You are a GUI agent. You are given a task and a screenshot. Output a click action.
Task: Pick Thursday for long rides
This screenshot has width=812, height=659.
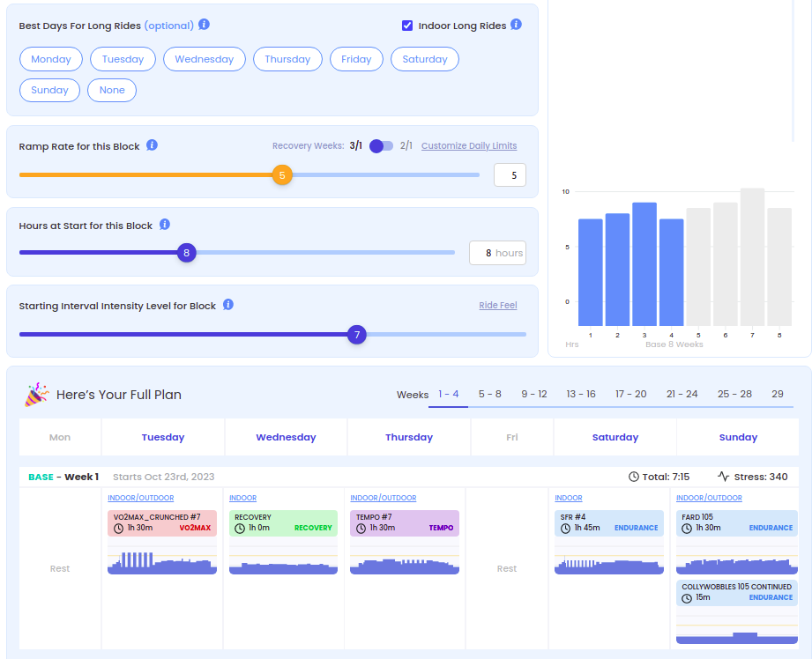pos(287,59)
